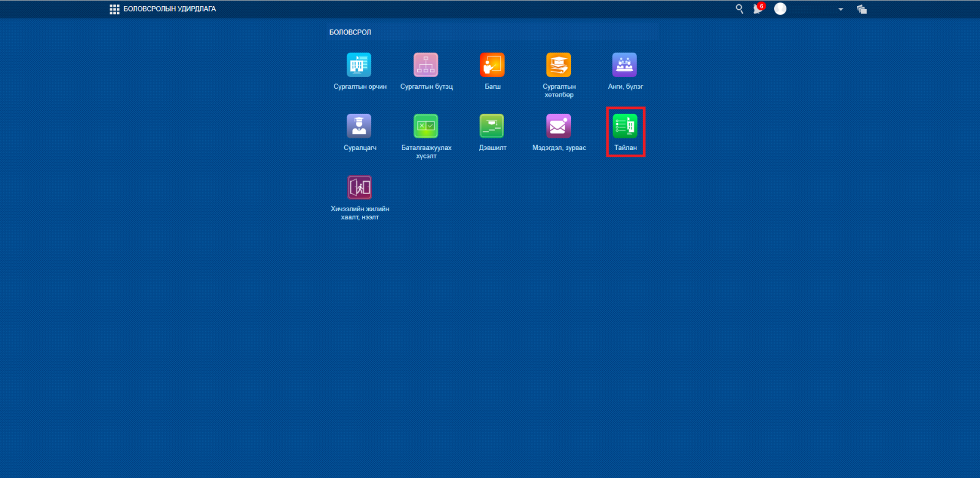This screenshot has height=478, width=980.
Task: Click the БОЛОВСРОЛ section header
Action: click(350, 32)
